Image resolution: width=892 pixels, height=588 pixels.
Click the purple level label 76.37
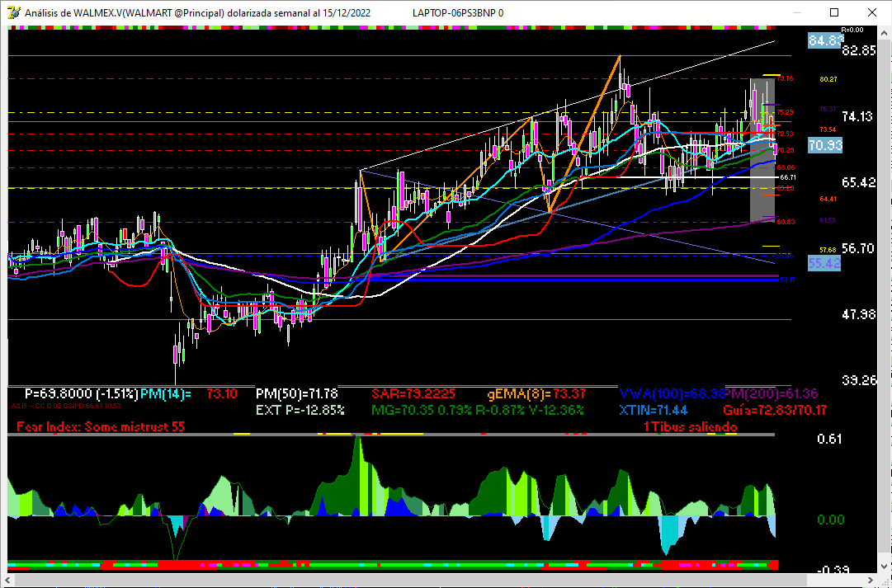click(828, 109)
